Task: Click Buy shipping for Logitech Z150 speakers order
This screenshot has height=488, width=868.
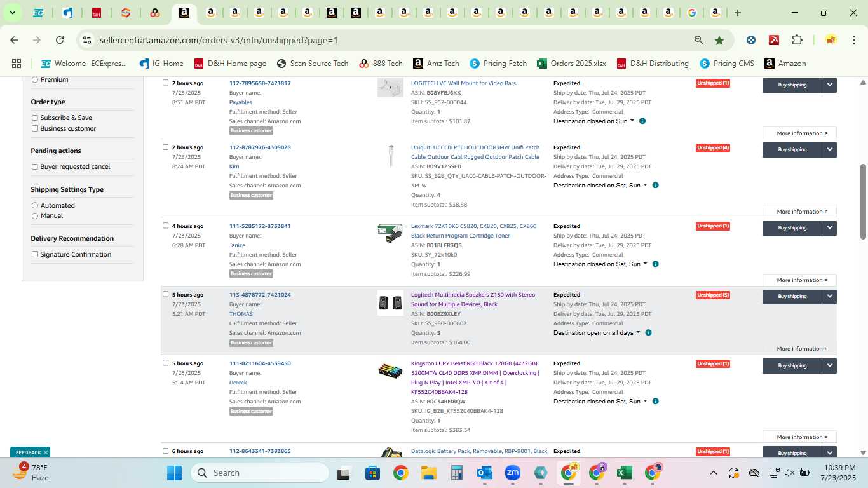Action: pos(792,297)
